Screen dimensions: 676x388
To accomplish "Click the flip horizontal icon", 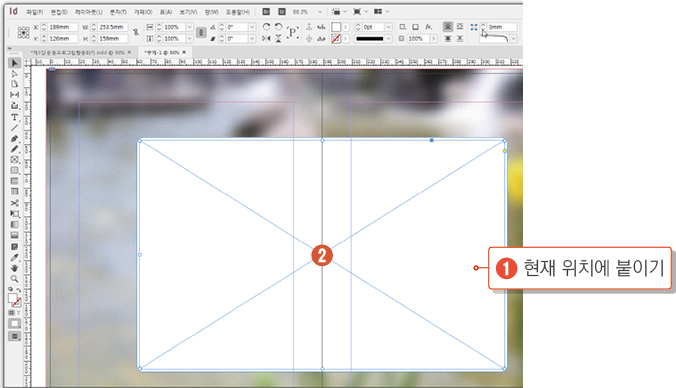I will tap(266, 38).
